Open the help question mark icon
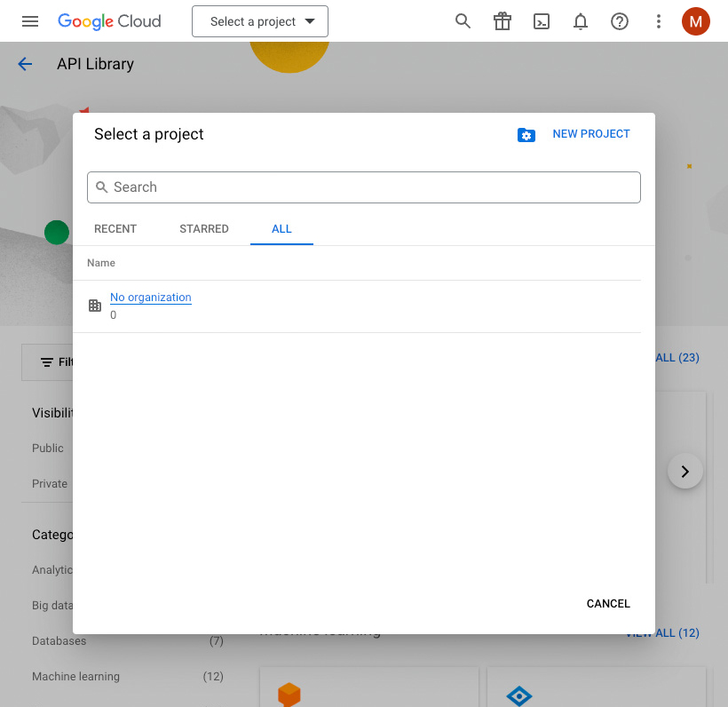This screenshot has height=707, width=728. click(x=620, y=21)
